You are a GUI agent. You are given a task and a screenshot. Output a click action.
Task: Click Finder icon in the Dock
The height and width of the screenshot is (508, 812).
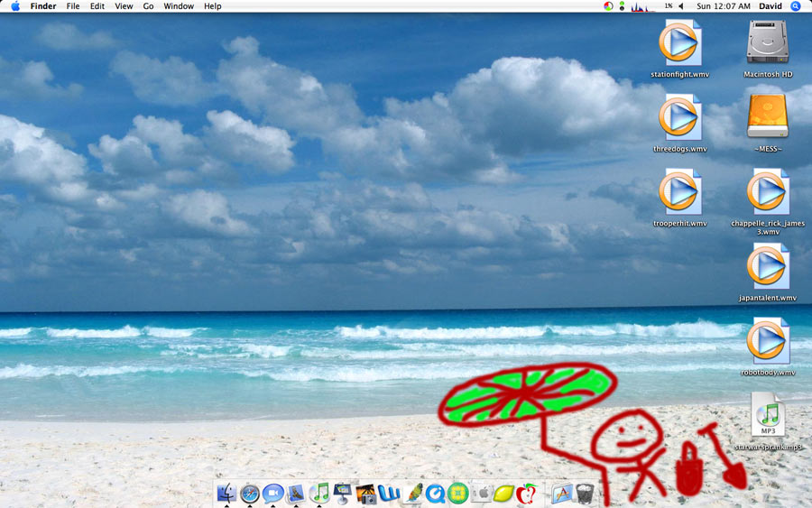click(x=226, y=494)
